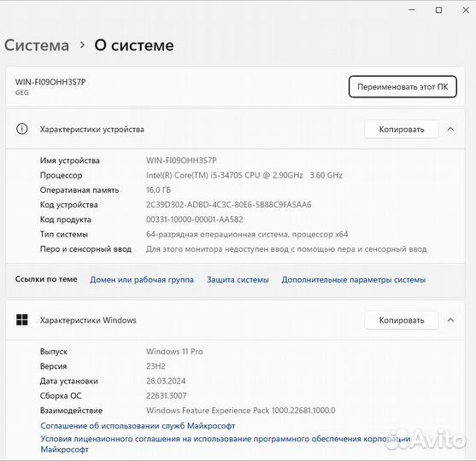Copy Windows specifications with Копировать
The width and height of the screenshot is (476, 461).
402,320
